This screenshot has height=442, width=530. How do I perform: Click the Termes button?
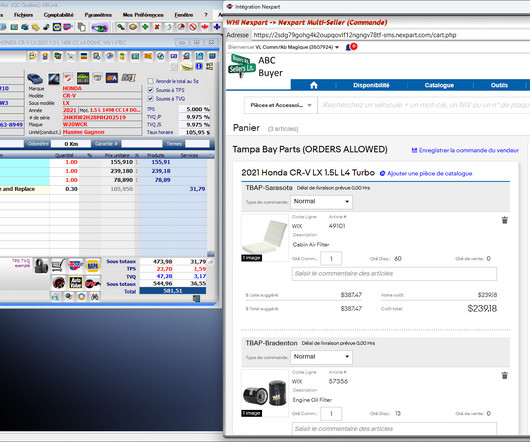174,144
